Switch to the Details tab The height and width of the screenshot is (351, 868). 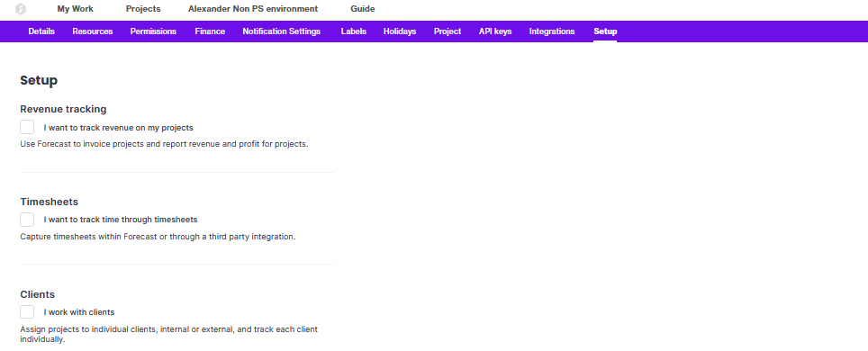tap(41, 31)
